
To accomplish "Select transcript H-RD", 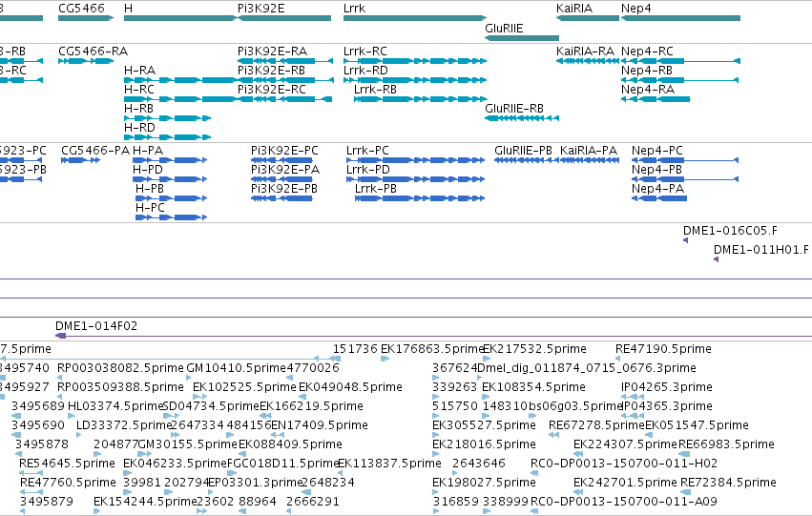I will pyautogui.click(x=167, y=137).
